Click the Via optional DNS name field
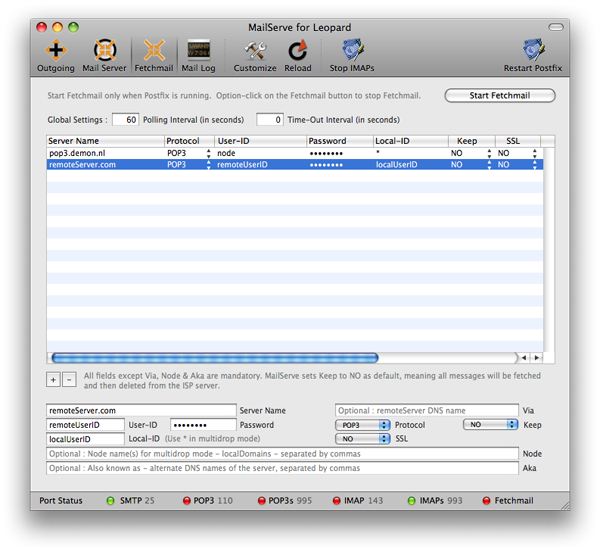 tap(426, 411)
